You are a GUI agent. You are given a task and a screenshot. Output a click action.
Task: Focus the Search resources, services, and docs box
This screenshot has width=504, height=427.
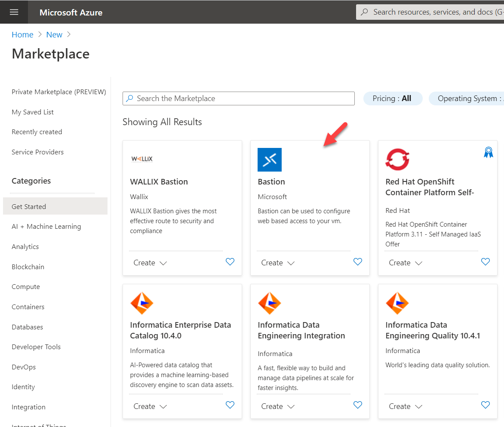point(430,12)
